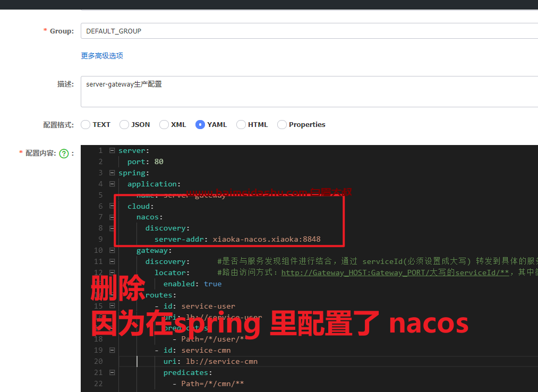Screen dimensions: 538x392
Task: Collapse the nacos block fold on line 7
Action: point(112,217)
